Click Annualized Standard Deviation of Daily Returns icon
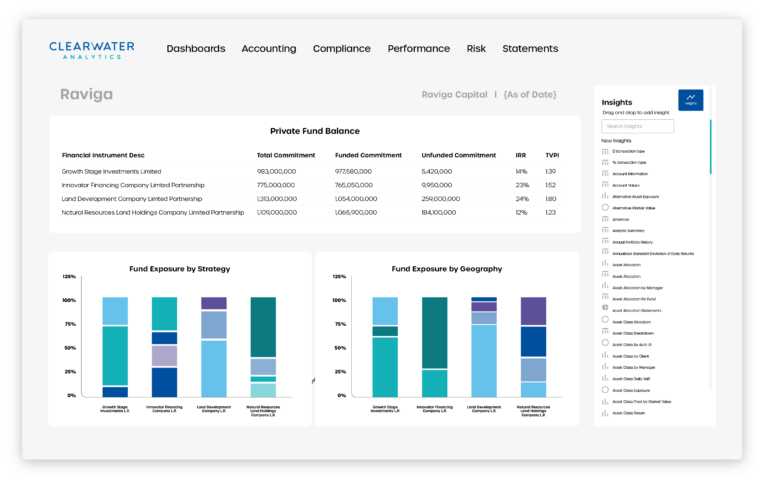Screen dimensions: 768x480 (x=605, y=253)
